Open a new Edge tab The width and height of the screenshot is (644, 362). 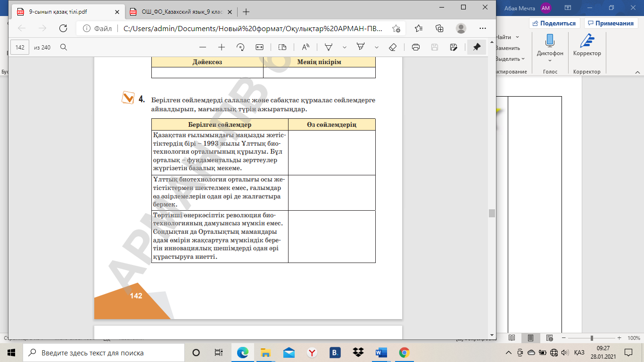click(246, 12)
